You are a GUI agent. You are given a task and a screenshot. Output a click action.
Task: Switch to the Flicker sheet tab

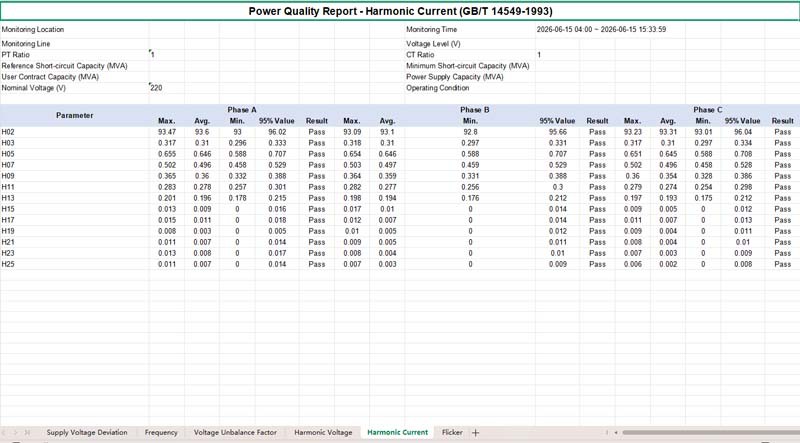click(452, 432)
